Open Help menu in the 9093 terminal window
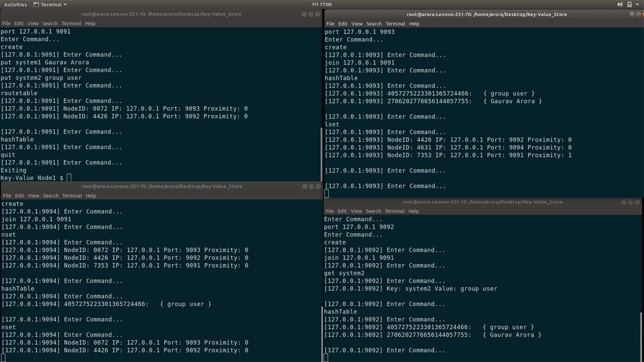644x362 pixels. pos(414,24)
